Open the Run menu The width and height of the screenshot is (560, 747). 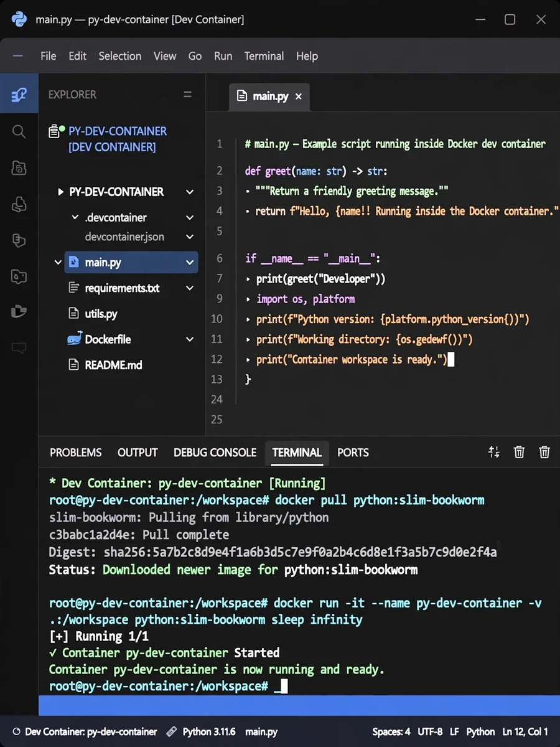click(x=223, y=55)
